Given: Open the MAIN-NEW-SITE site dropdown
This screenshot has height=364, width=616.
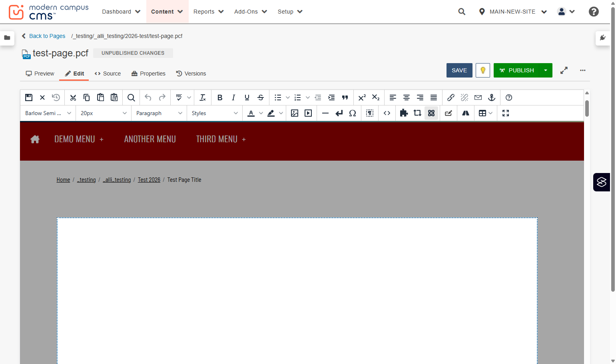Looking at the screenshot, I should (513, 12).
